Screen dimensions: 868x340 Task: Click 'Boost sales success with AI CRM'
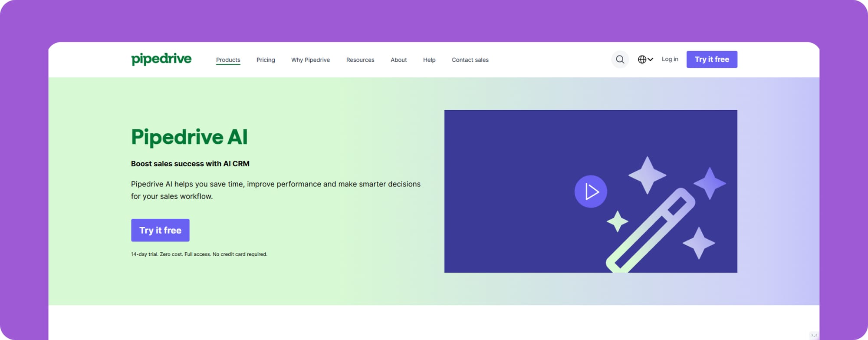coord(190,164)
